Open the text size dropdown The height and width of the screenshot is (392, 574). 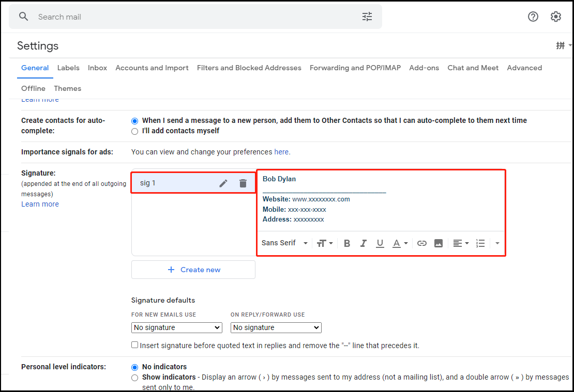325,243
